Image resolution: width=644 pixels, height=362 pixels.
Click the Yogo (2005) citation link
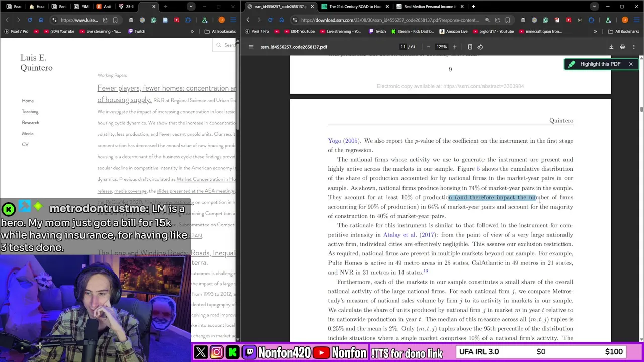click(343, 141)
